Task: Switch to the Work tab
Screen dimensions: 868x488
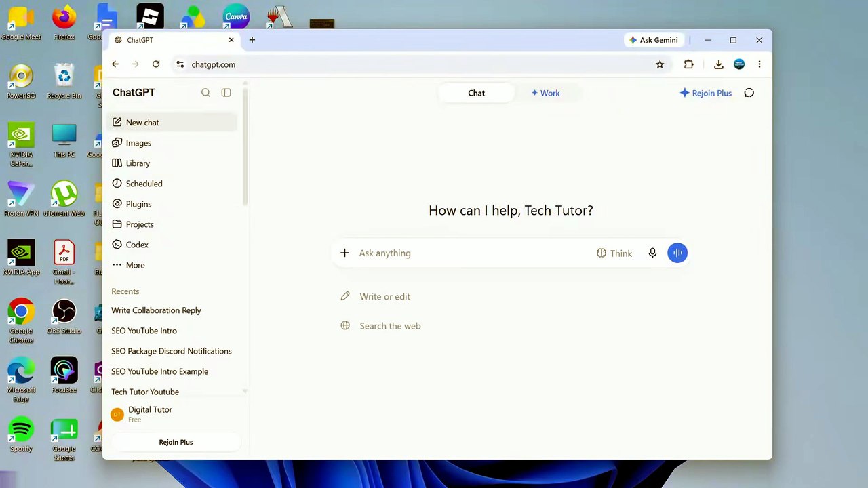Action: [546, 93]
